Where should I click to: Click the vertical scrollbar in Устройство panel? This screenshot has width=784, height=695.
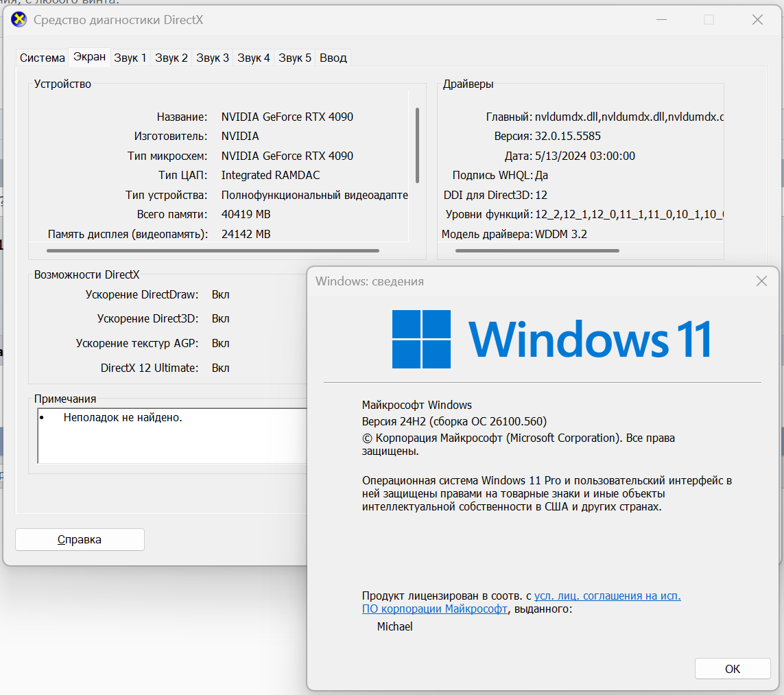tap(417, 145)
